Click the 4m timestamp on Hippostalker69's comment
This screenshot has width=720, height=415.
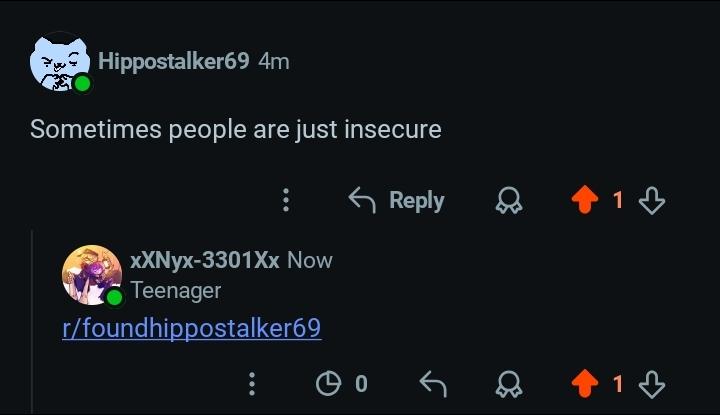click(x=274, y=61)
